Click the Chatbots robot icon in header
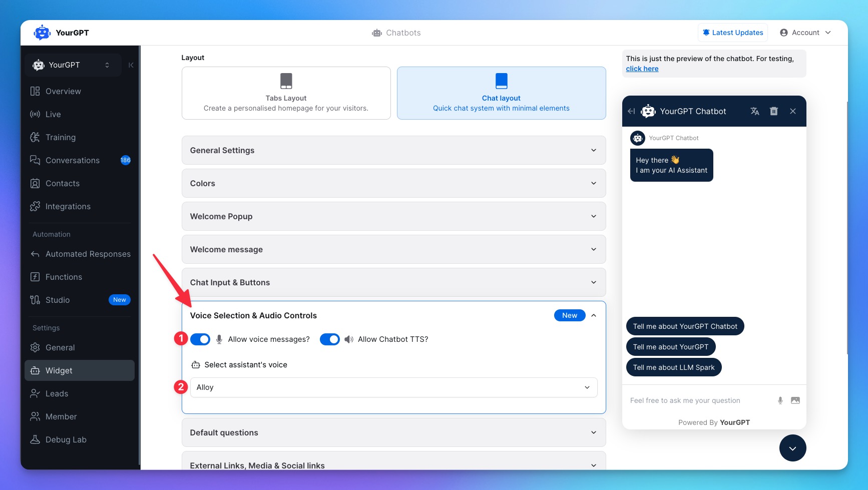This screenshot has height=490, width=868. (x=377, y=33)
